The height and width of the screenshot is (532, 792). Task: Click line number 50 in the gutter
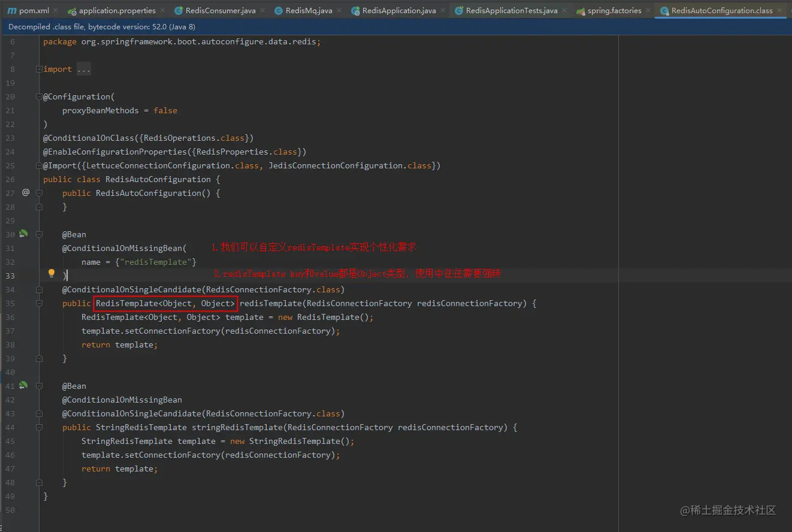(x=10, y=510)
